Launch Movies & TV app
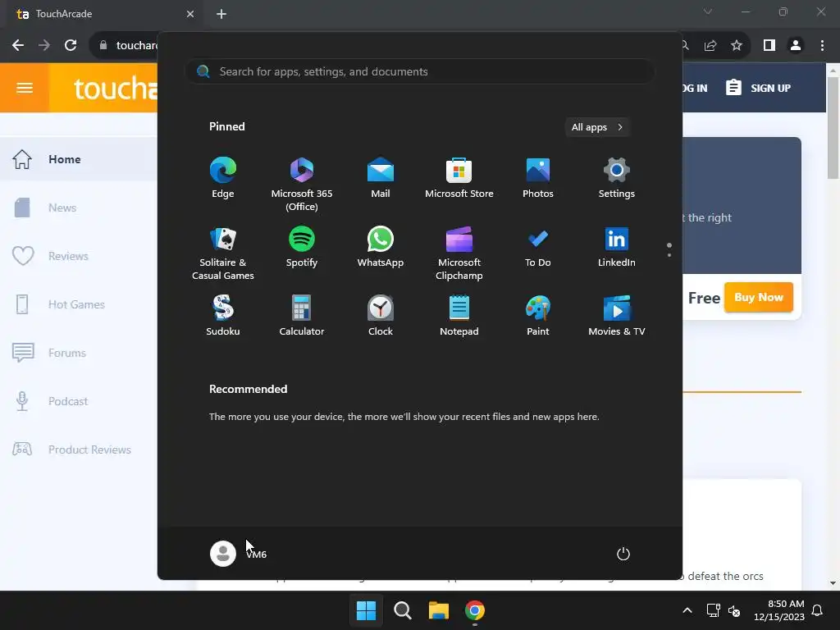 click(617, 316)
